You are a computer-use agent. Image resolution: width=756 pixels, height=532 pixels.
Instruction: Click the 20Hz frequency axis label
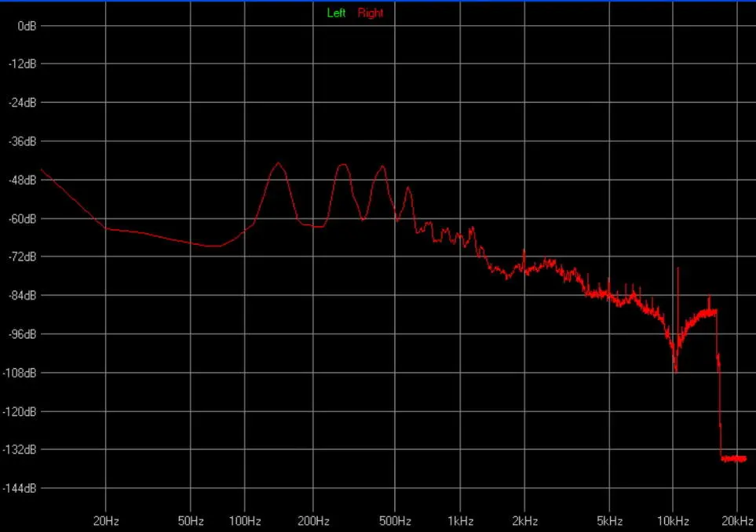106,521
